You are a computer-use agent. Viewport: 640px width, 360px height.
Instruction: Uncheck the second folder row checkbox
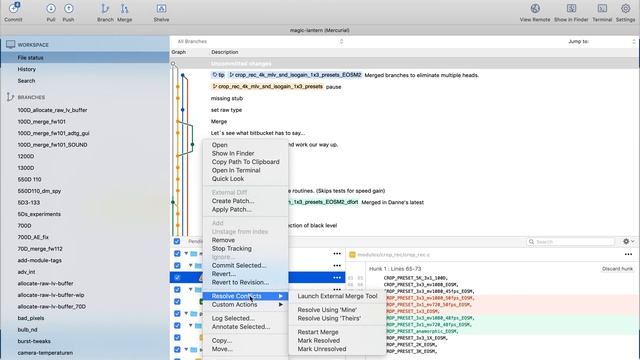click(x=177, y=265)
